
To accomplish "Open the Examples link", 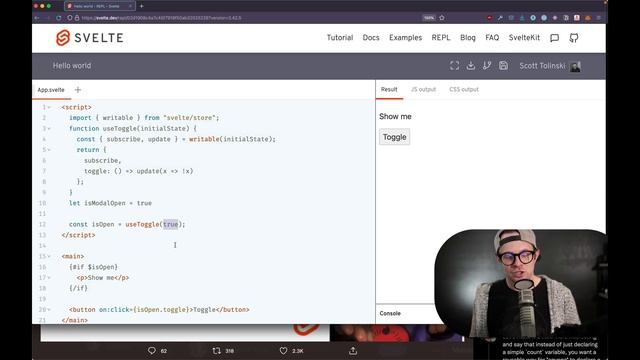I will point(405,38).
